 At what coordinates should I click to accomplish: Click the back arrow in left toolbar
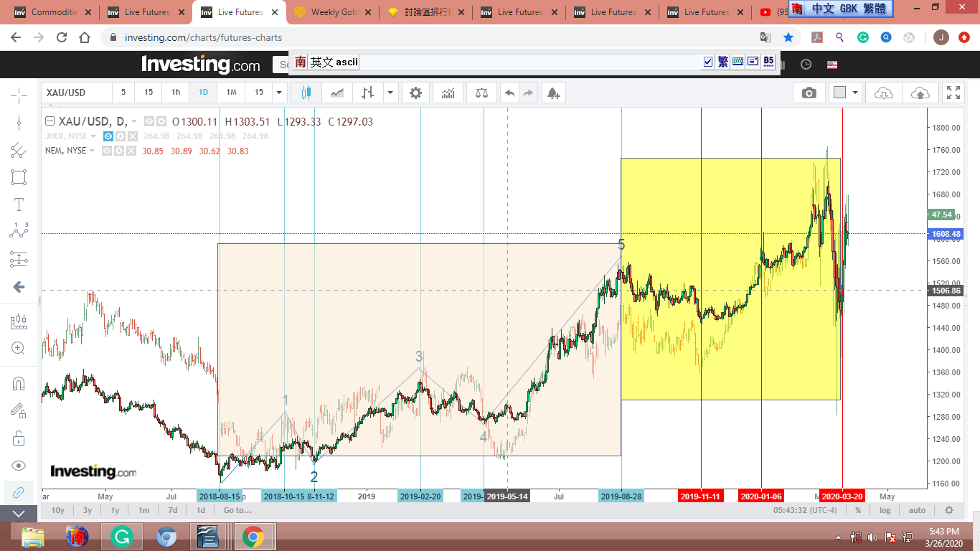pos(19,287)
